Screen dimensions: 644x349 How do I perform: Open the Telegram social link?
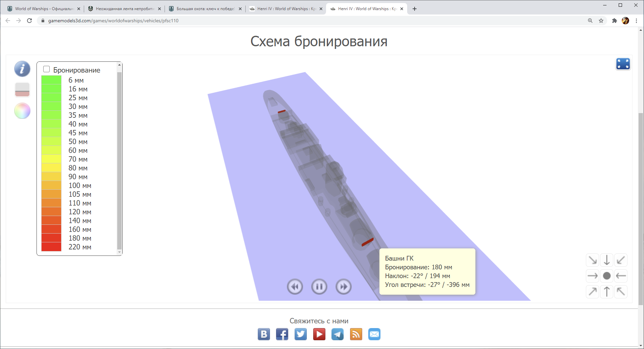click(x=338, y=334)
